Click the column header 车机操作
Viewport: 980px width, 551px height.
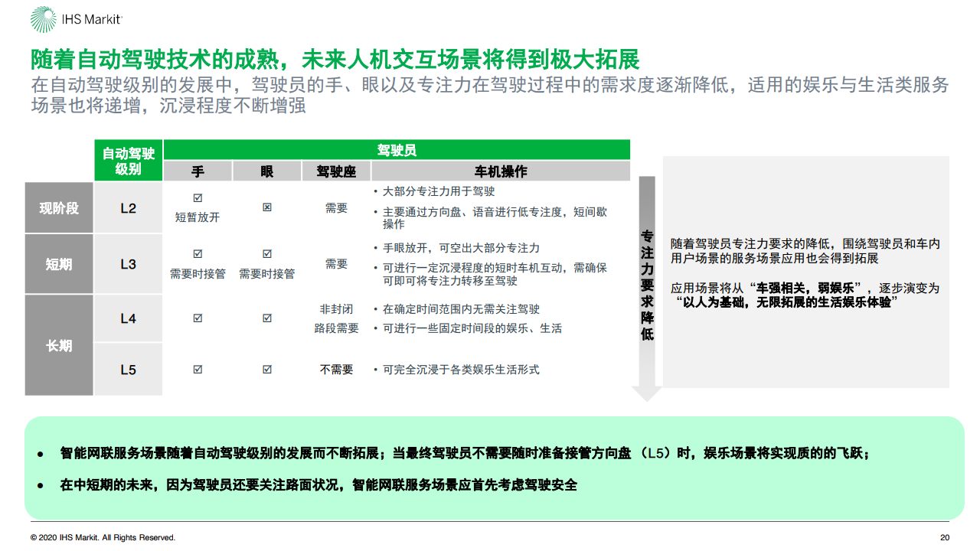click(501, 171)
